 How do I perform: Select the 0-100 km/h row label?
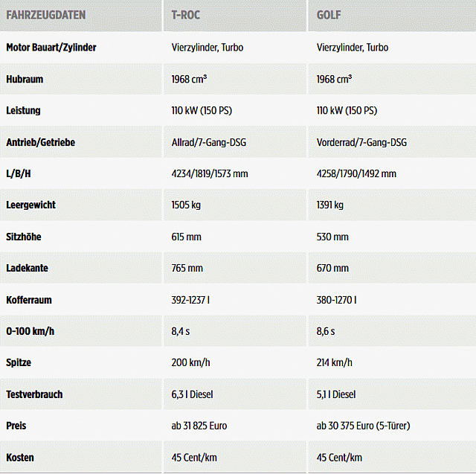[30, 331]
